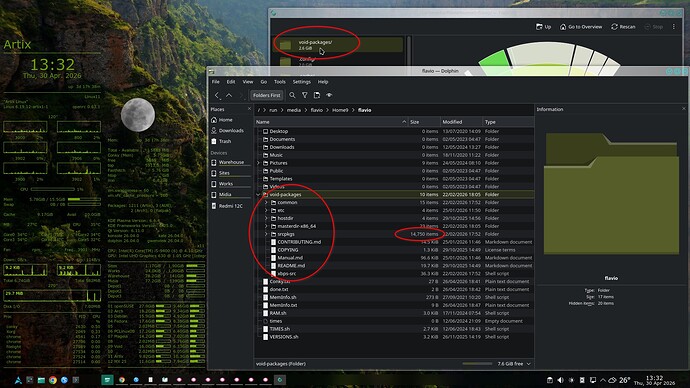Select void-packages/ entry in Filelight list
The width and height of the screenshot is (690, 388).
[339, 45]
